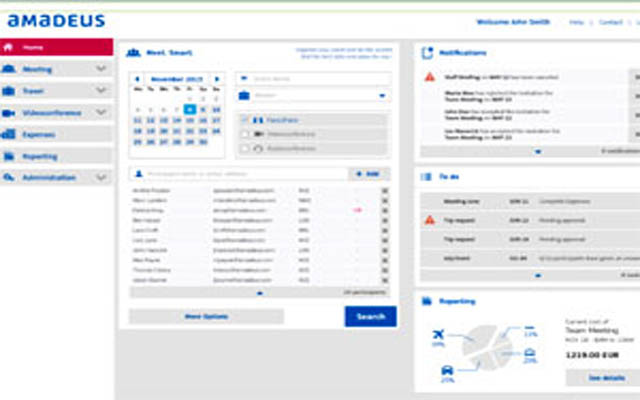The height and width of the screenshot is (400, 640).
Task: Open the Videoconference menu item
Action: point(56,113)
